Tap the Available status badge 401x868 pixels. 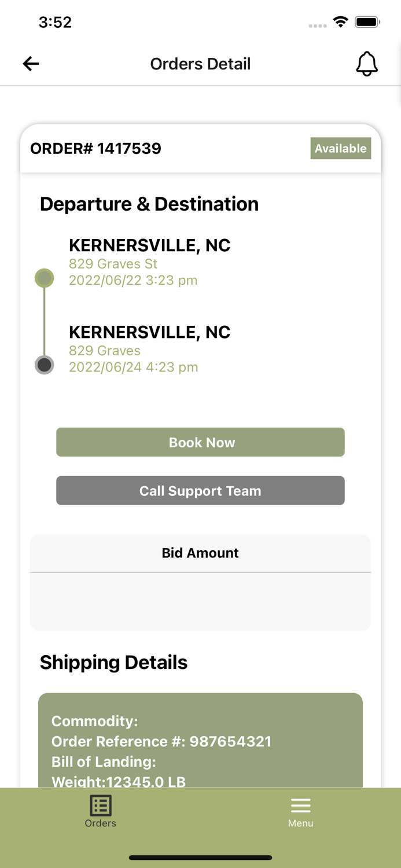pyautogui.click(x=340, y=149)
